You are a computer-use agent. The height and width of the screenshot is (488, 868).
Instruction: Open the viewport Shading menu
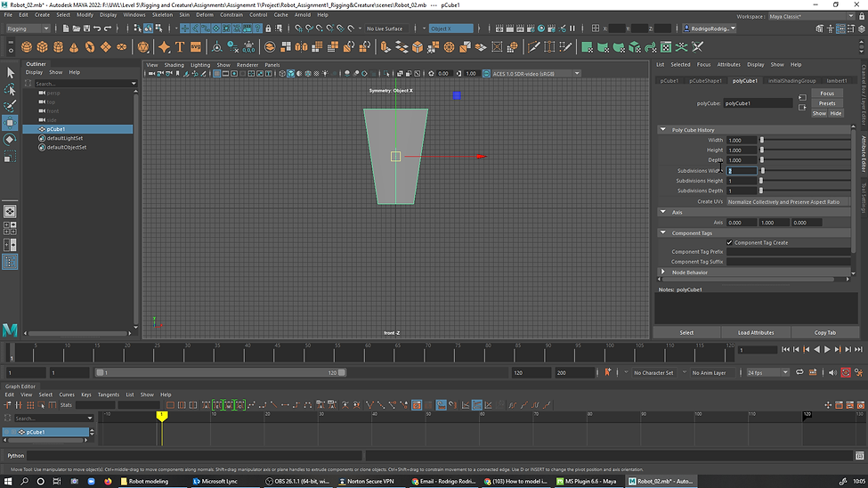pos(174,65)
